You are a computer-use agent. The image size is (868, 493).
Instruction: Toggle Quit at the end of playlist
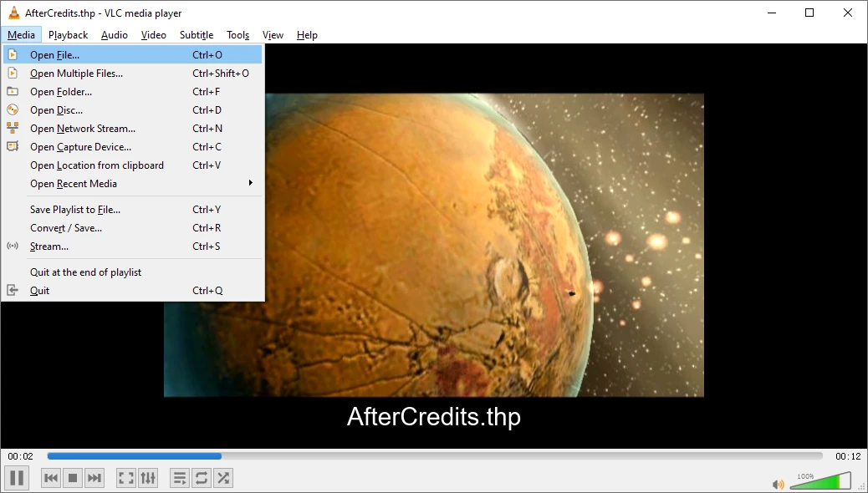click(133, 272)
